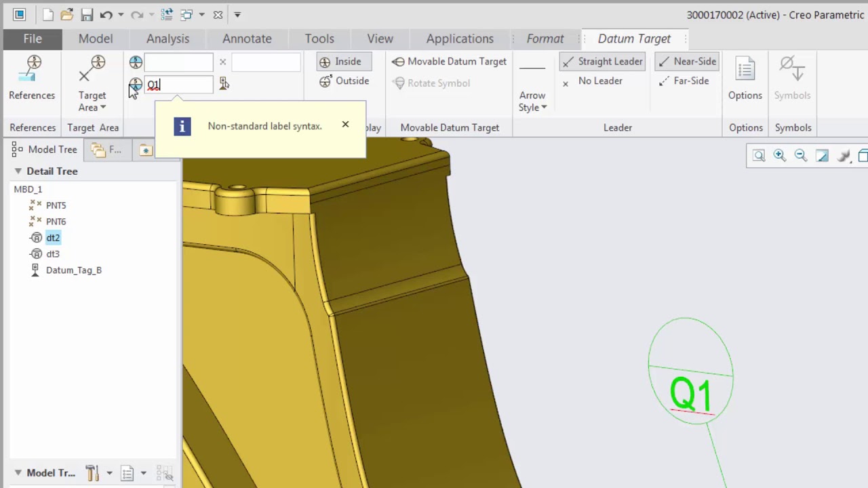Screen dimensions: 868x488
Task: Select PNT6 in the Detail Tree
Action: [x=56, y=222]
